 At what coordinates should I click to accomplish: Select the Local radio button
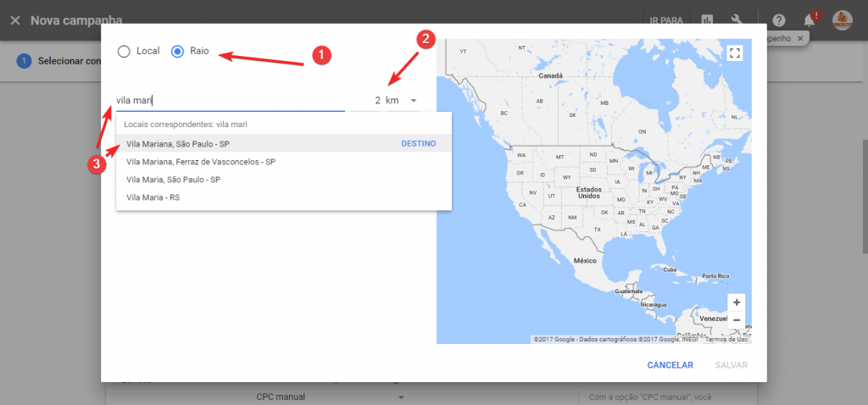[x=125, y=52]
